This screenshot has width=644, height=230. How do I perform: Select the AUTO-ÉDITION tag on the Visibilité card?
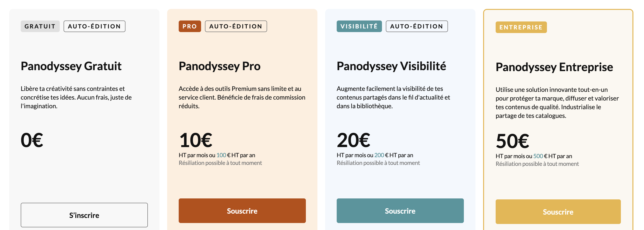(416, 26)
